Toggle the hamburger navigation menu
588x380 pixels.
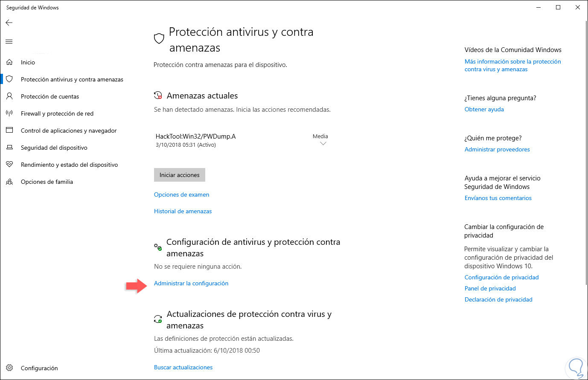tap(9, 41)
